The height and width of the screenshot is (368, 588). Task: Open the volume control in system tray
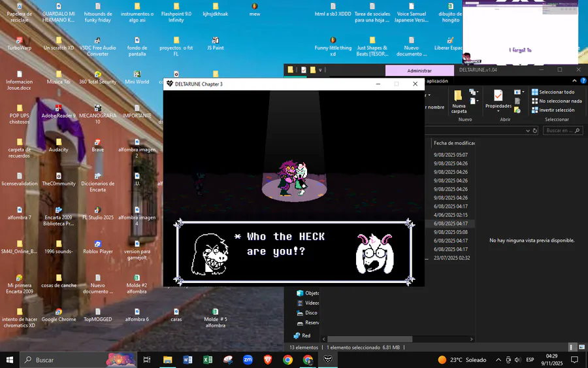(x=518, y=360)
